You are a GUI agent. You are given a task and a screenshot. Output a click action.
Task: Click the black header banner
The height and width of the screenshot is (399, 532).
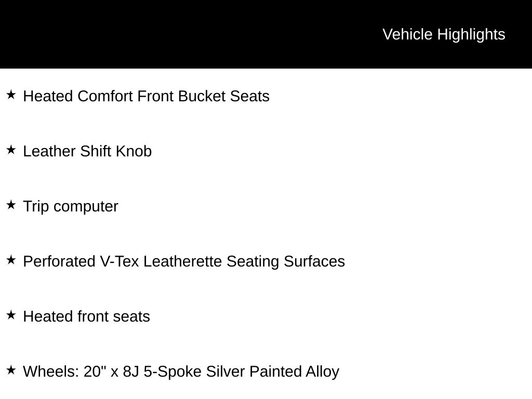(x=266, y=34)
